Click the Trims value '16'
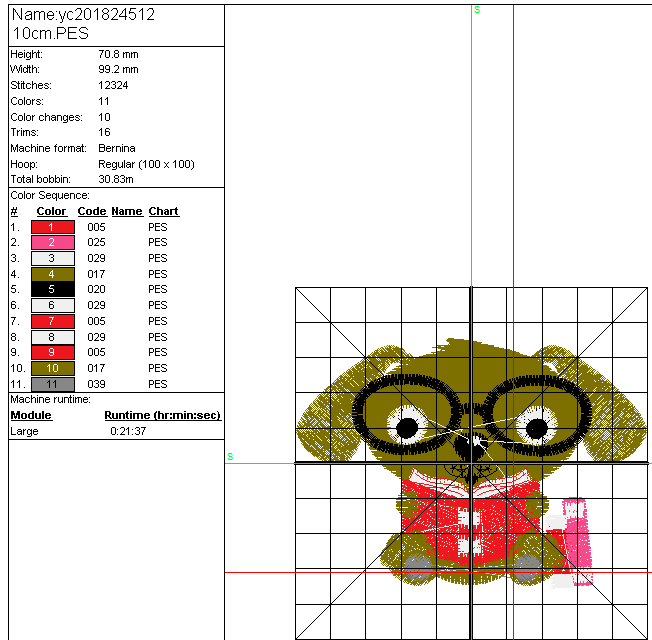 pyautogui.click(x=104, y=132)
